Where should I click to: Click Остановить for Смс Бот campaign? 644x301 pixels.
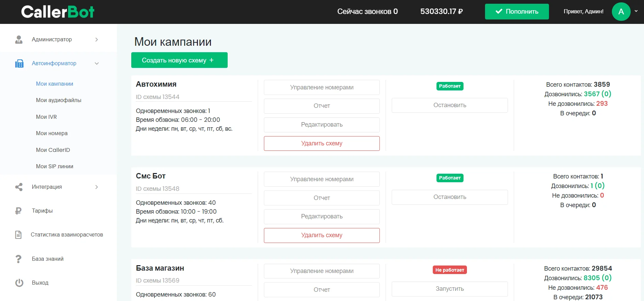click(x=450, y=197)
